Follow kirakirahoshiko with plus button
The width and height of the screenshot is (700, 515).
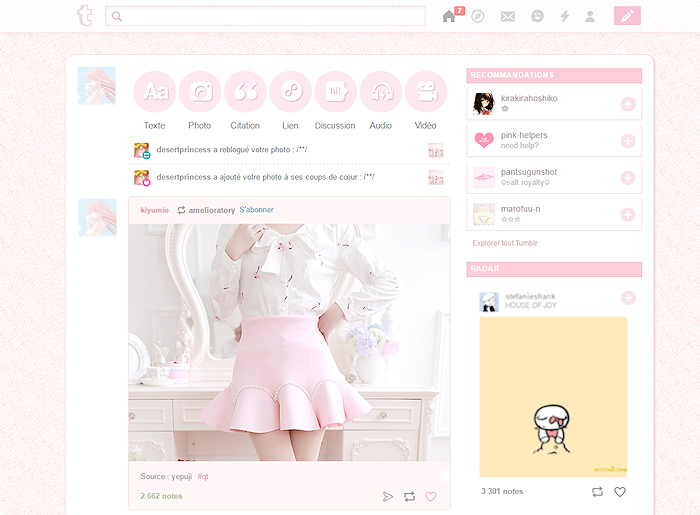coord(628,104)
